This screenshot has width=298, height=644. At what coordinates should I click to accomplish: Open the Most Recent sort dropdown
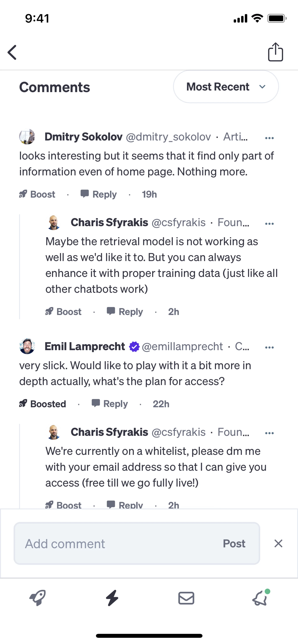click(x=226, y=87)
